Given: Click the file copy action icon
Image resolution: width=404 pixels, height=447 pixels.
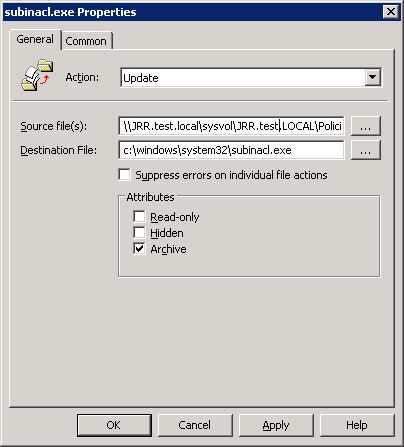Looking at the screenshot, I should [37, 76].
